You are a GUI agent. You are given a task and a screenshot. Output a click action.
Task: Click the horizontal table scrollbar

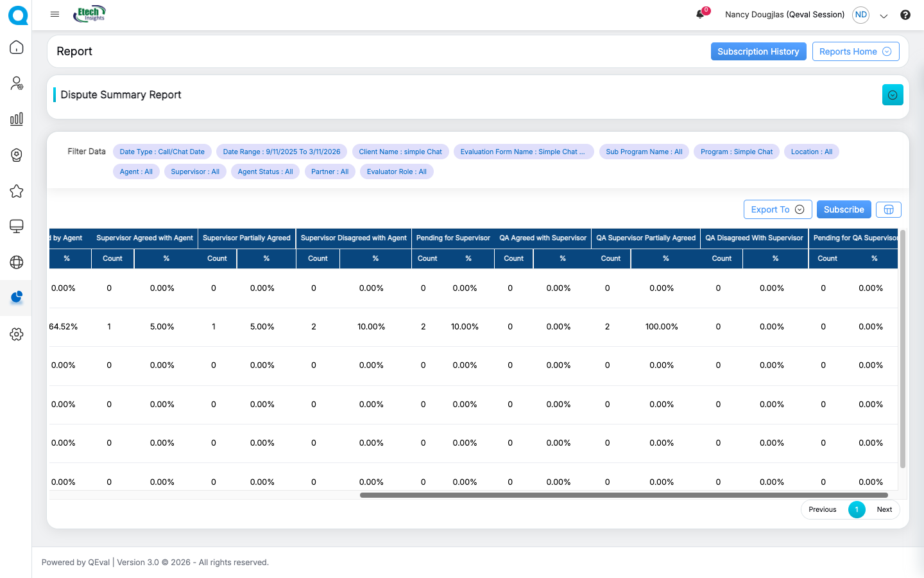click(623, 495)
